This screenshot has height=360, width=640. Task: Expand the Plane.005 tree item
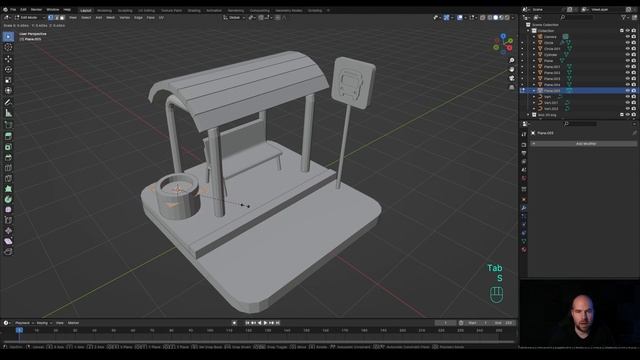(534, 91)
